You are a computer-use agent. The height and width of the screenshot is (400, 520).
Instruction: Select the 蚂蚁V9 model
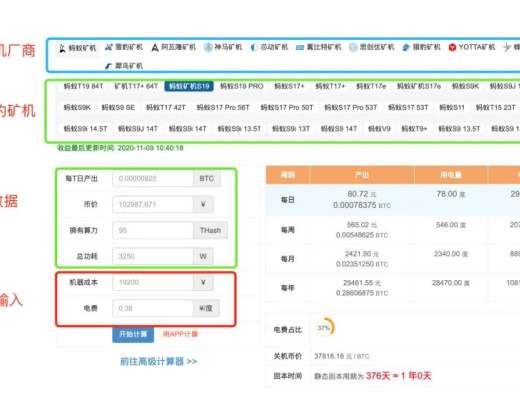pyautogui.click(x=379, y=129)
